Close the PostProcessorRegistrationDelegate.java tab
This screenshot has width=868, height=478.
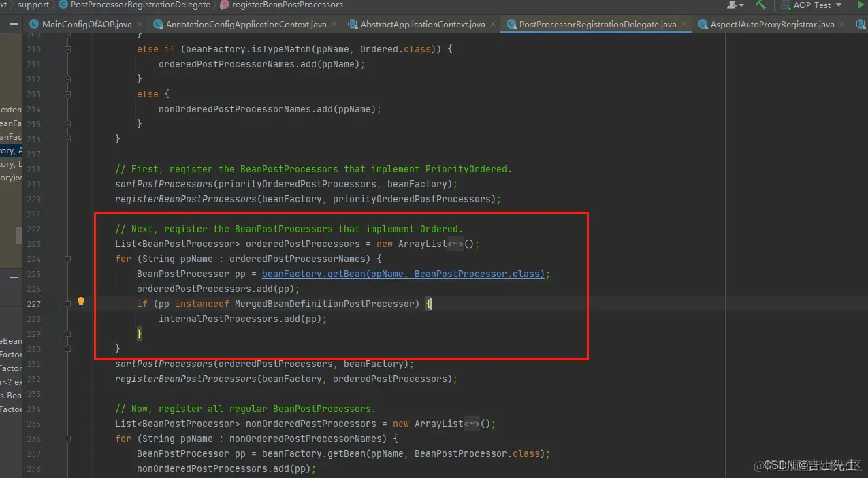click(x=684, y=25)
